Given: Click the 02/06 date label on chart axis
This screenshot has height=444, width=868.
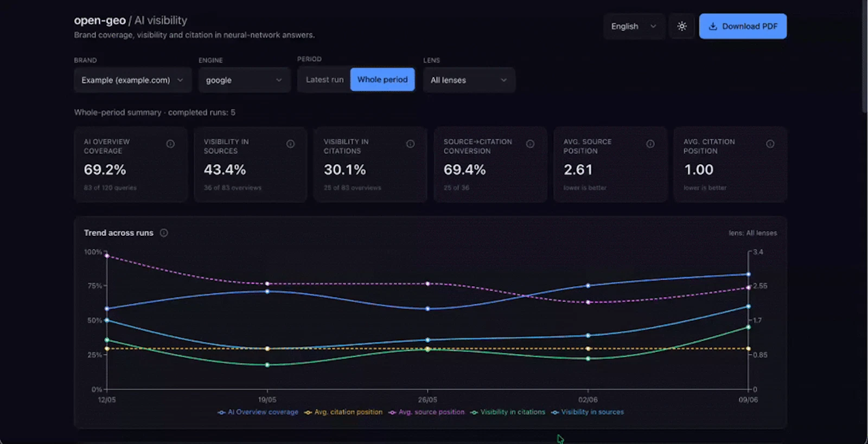Looking at the screenshot, I should point(588,400).
